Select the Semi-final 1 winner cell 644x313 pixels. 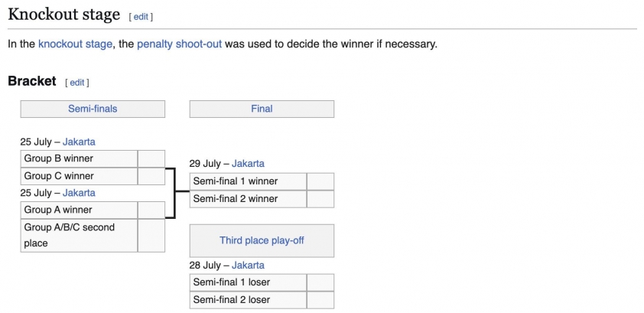point(248,181)
